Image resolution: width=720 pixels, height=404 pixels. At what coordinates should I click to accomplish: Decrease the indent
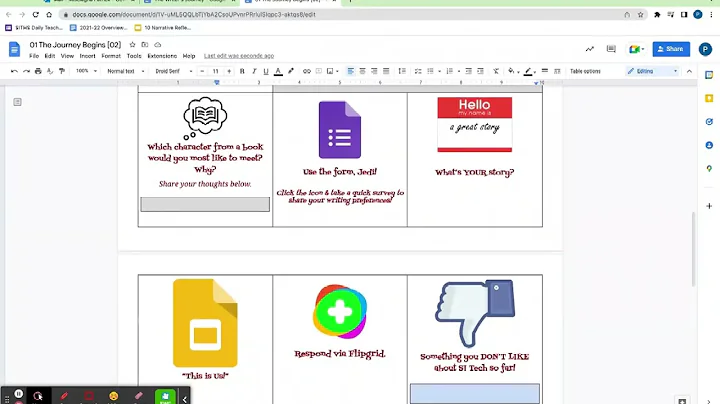468,71
